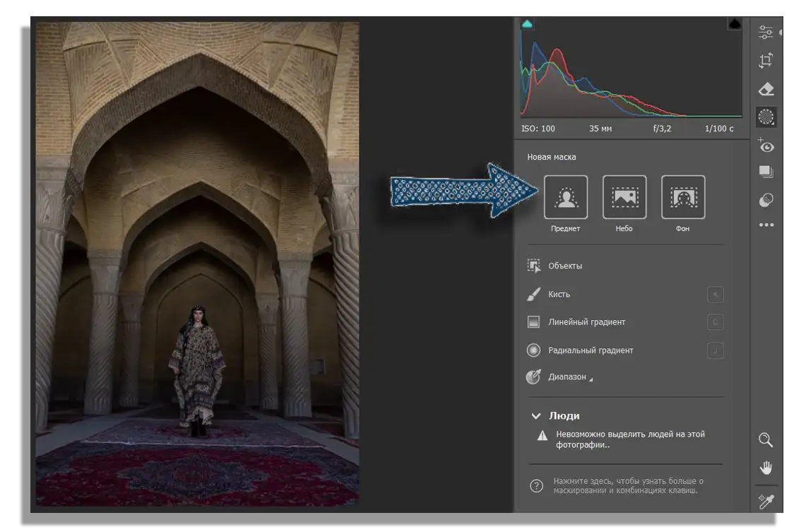
Task: Select the Red Eye removal icon
Action: pyautogui.click(x=766, y=146)
